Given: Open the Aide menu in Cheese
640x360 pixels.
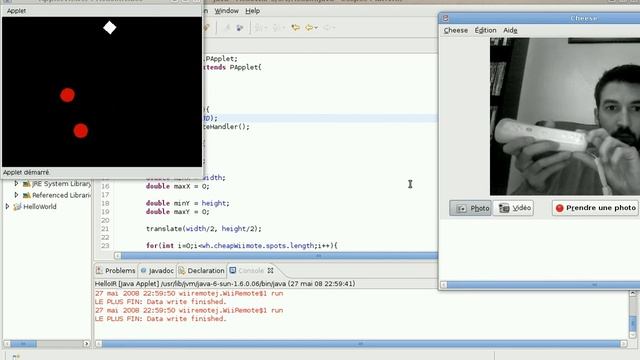Looking at the screenshot, I should (x=510, y=30).
